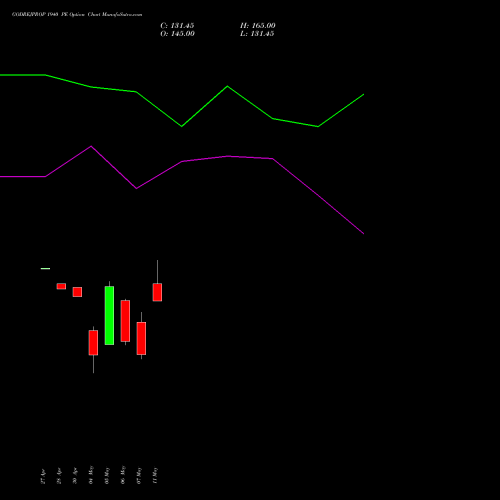Click the green indicator line's central peak
The image size is (500, 500).
tap(227, 87)
